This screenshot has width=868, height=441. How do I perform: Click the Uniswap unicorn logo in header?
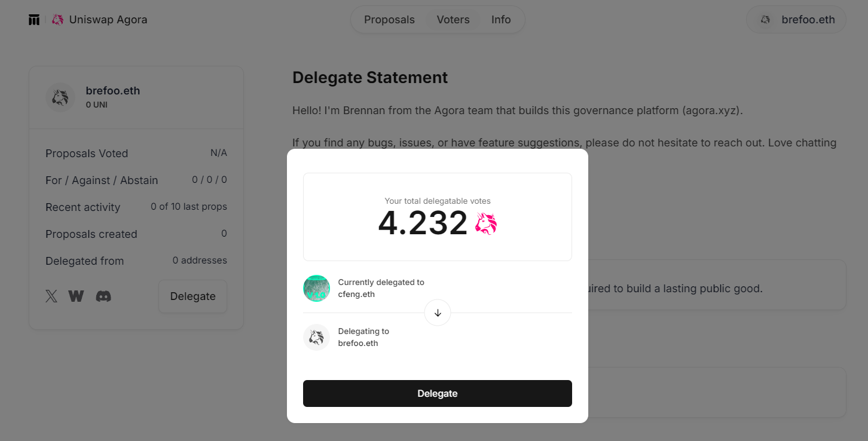coord(57,20)
